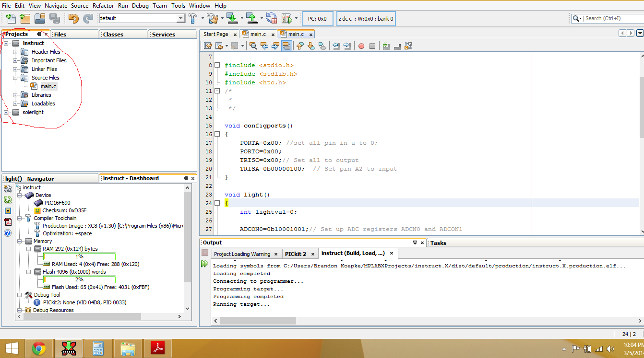Click the Open Project toolbar icon

click(x=40, y=19)
